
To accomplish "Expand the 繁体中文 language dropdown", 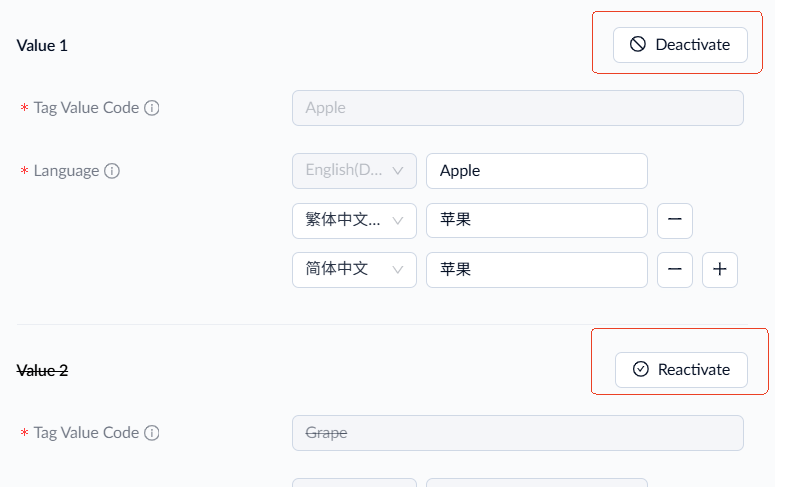I will point(354,220).
